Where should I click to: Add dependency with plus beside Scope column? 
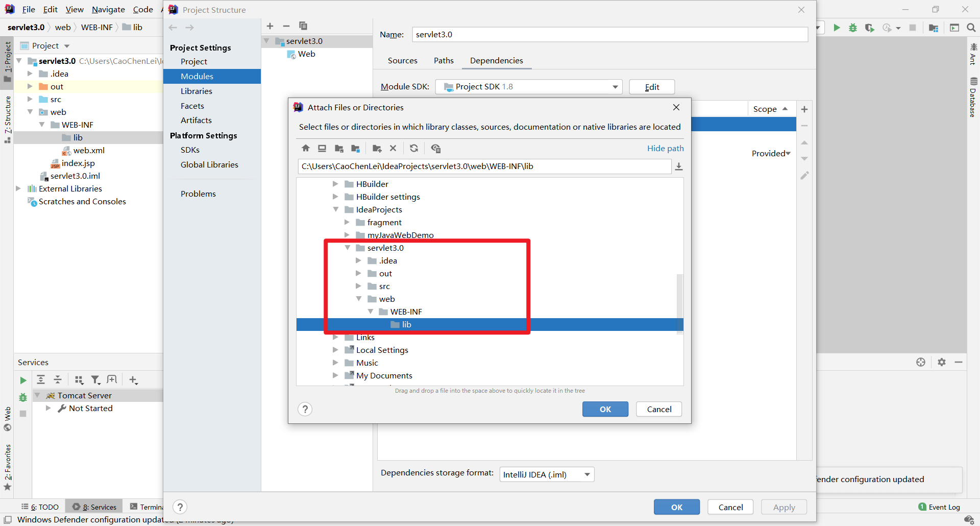[x=804, y=109]
